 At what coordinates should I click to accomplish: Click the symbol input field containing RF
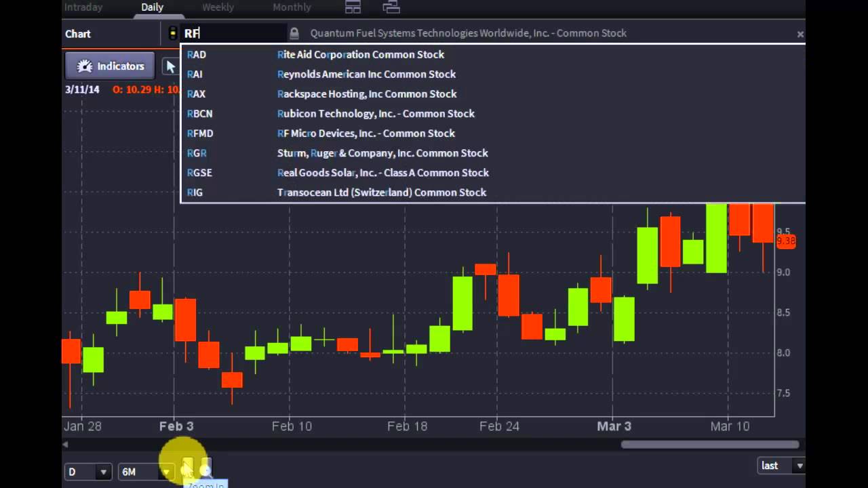(x=234, y=33)
